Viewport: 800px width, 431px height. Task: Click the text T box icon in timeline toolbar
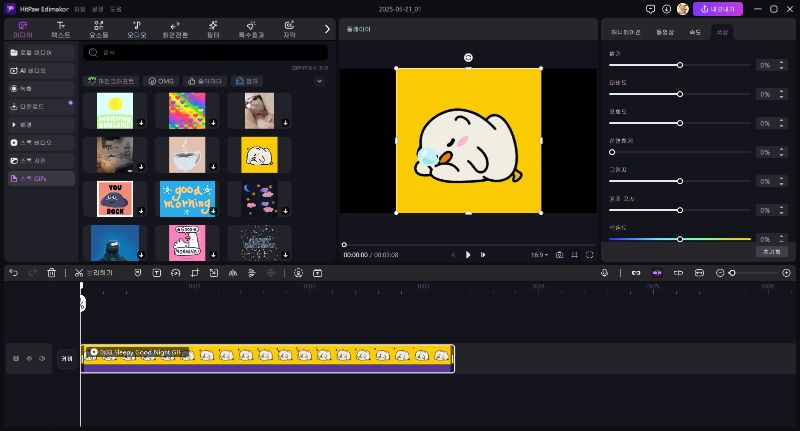click(157, 273)
